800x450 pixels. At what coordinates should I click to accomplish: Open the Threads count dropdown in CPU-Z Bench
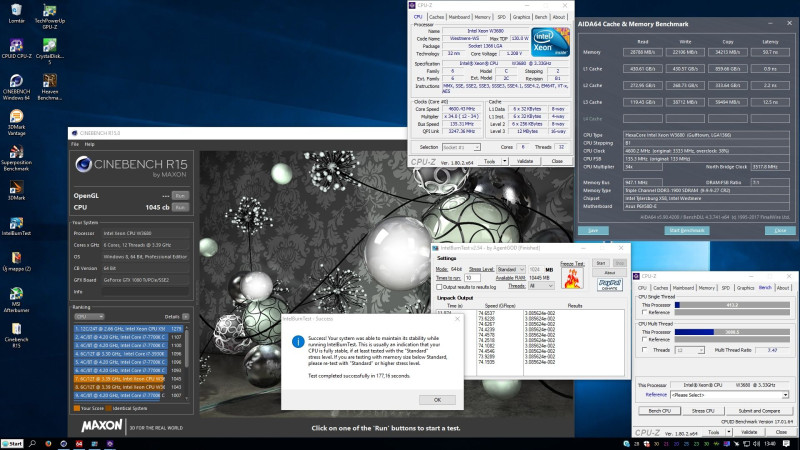(690, 350)
